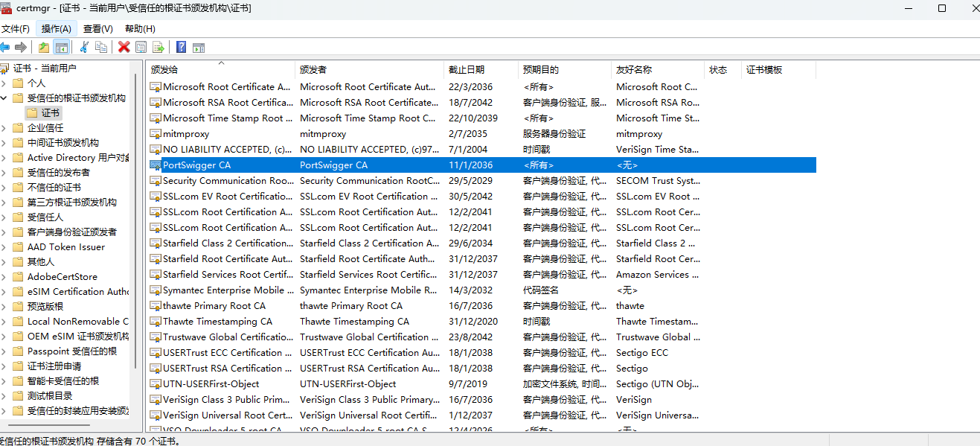
Task: Expand the Local NonRemovable tree node
Action: tap(4, 321)
